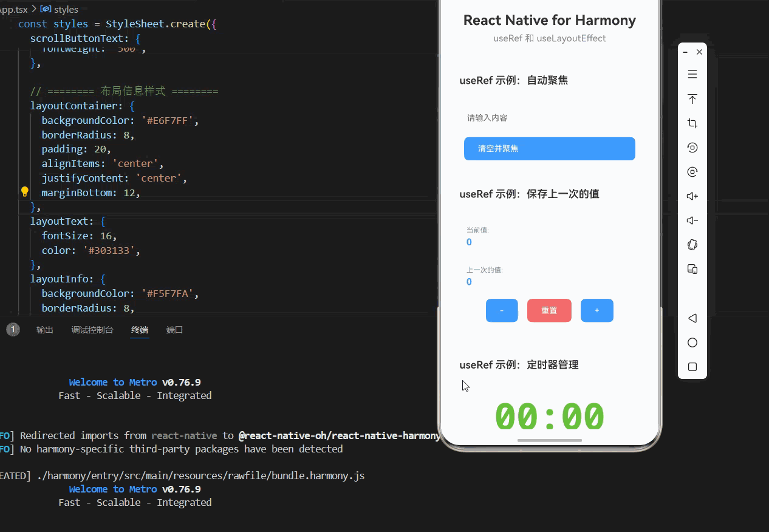Open the emulator toolbar hamburger menu
The image size is (769, 532).
692,75
